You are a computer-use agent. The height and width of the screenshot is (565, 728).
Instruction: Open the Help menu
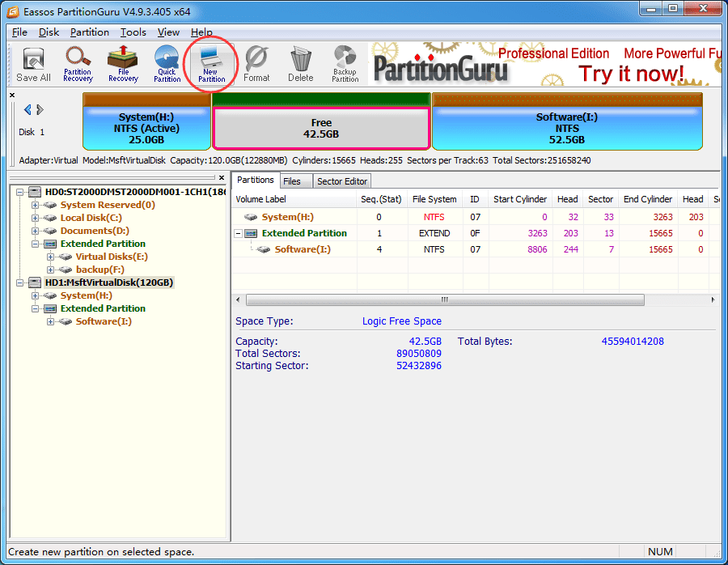[x=201, y=32]
